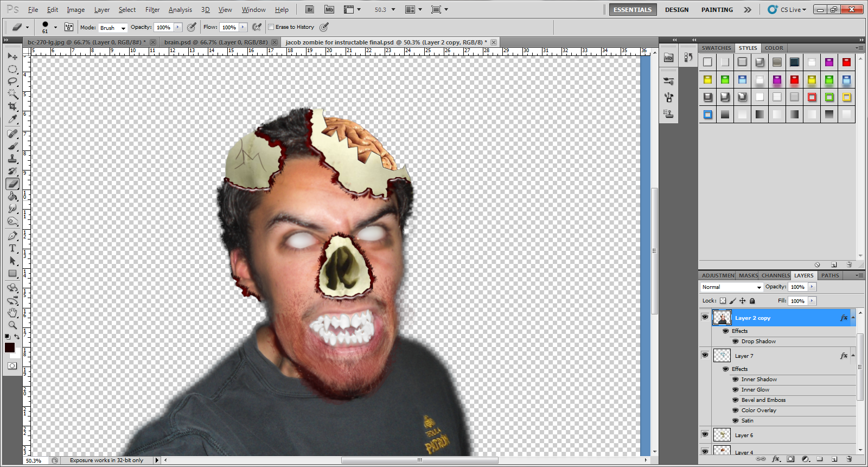868x467 pixels.
Task: Select the Type tool
Action: tap(12, 248)
